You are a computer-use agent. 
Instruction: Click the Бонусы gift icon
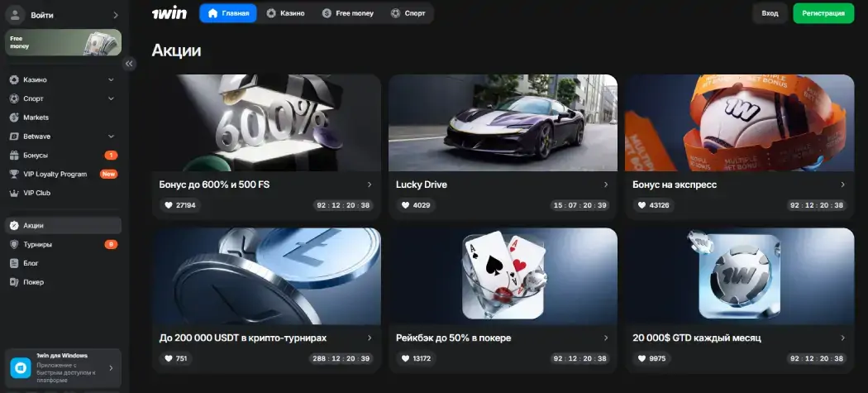point(14,156)
